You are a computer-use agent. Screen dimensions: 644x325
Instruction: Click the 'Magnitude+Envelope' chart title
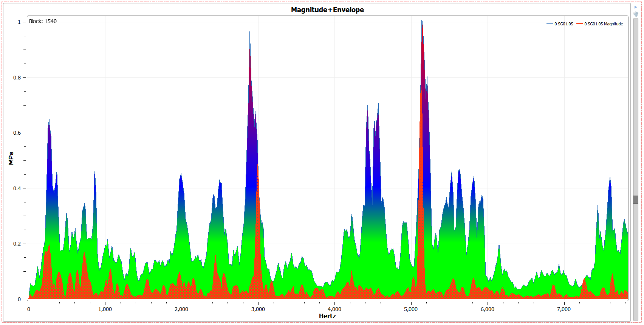click(327, 10)
